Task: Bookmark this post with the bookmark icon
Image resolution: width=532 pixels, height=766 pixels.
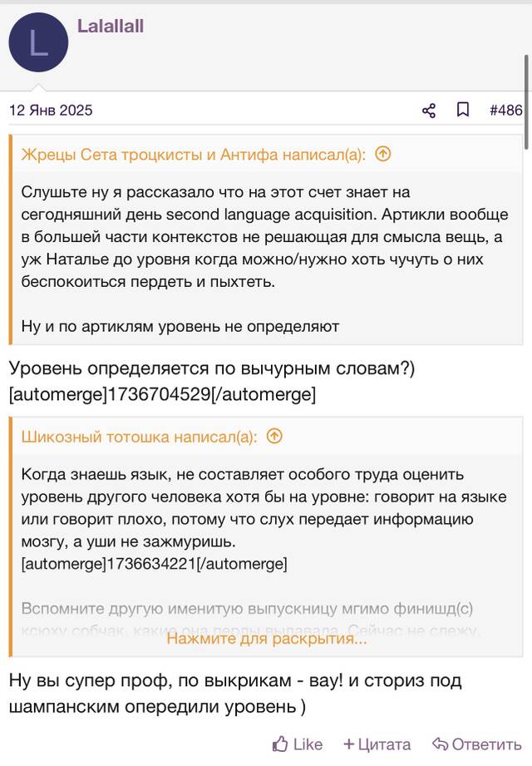Action: pos(463,110)
